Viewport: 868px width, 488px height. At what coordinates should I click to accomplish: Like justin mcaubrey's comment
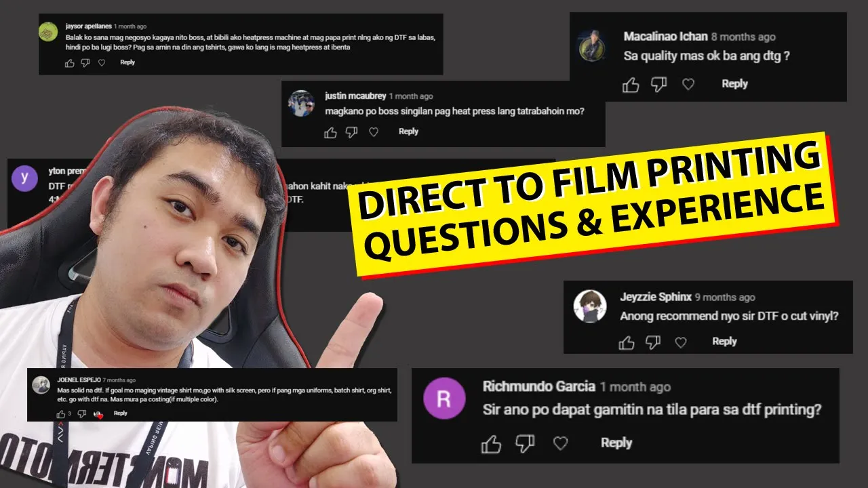(x=330, y=132)
